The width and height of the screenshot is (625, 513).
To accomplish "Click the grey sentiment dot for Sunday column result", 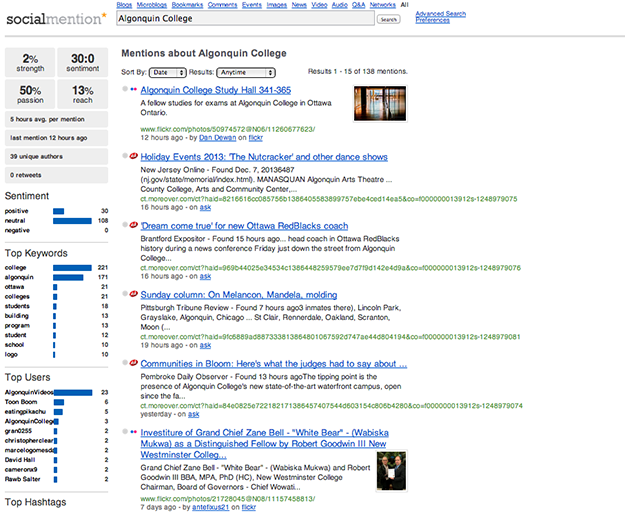I will 125,293.
